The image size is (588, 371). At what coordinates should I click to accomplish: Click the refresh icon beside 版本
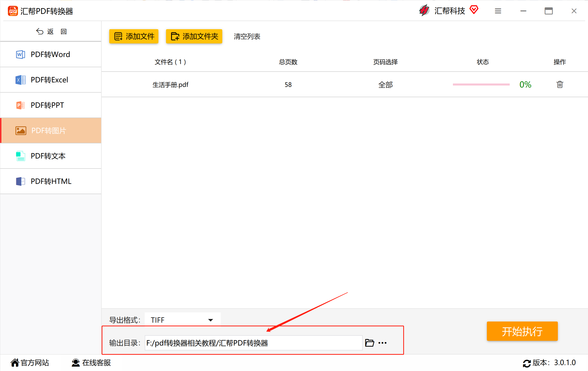527,363
